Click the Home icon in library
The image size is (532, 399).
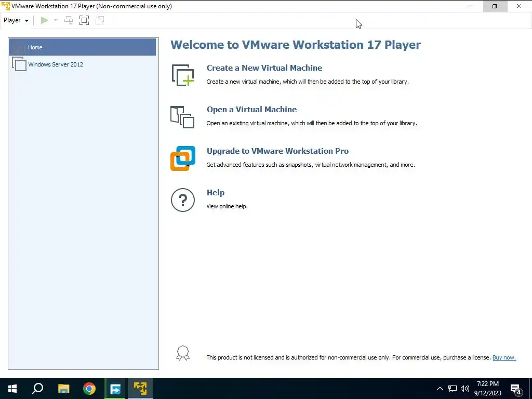[x=19, y=47]
